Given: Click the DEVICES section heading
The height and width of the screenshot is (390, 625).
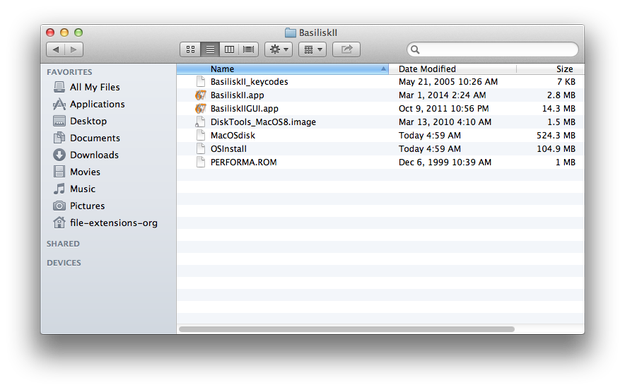Looking at the screenshot, I should pyautogui.click(x=64, y=263).
